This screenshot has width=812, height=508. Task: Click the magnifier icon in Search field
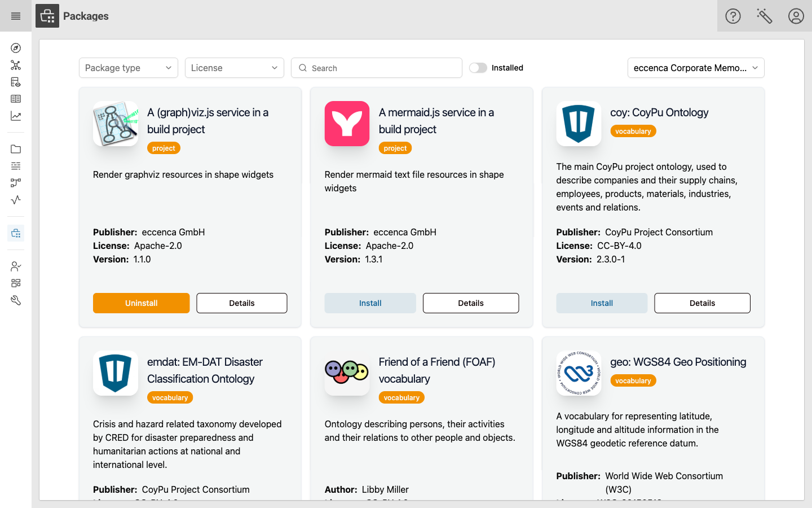tap(303, 68)
